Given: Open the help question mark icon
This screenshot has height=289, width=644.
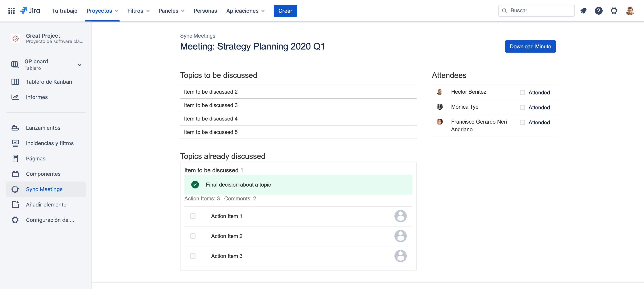Looking at the screenshot, I should 599,11.
